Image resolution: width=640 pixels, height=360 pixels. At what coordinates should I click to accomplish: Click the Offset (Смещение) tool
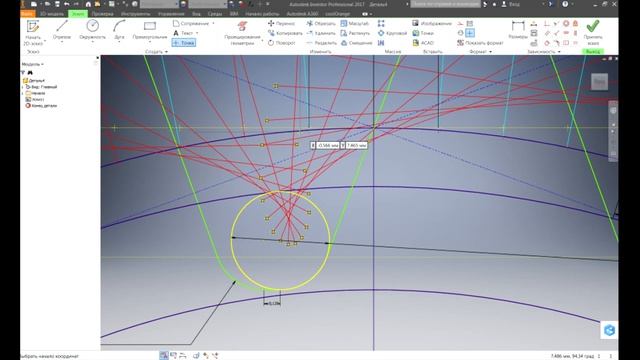coord(356,42)
